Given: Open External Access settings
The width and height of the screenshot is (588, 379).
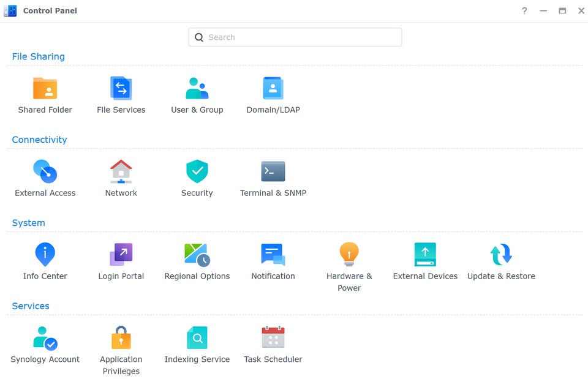Looking at the screenshot, I should pos(45,178).
